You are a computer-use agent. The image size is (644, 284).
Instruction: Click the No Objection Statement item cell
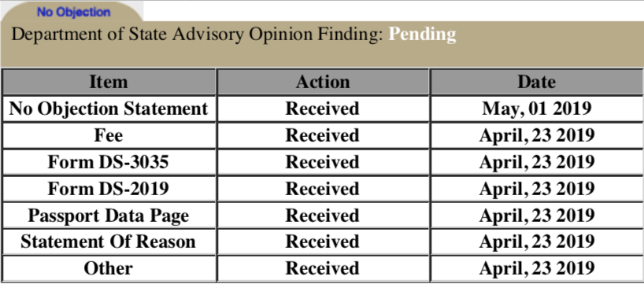pos(109,109)
